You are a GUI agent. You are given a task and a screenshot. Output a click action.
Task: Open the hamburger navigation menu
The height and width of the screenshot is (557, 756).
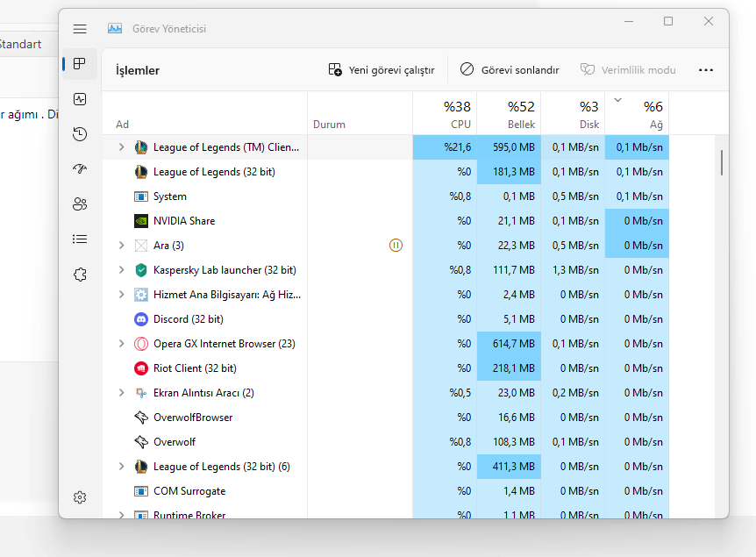(x=80, y=29)
